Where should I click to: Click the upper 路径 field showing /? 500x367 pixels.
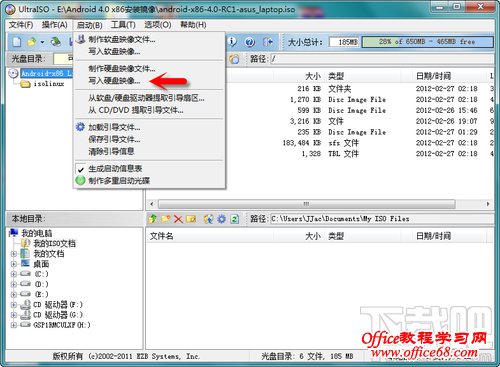(x=382, y=59)
